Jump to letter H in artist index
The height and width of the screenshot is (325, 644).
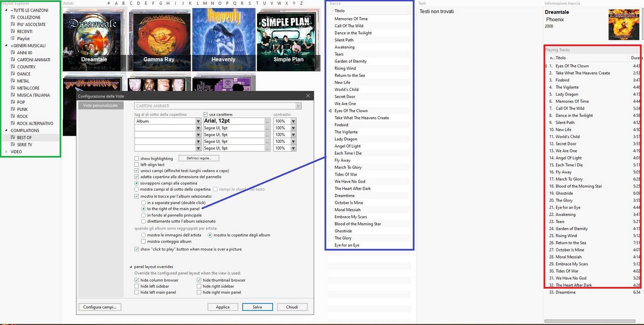point(168,4)
